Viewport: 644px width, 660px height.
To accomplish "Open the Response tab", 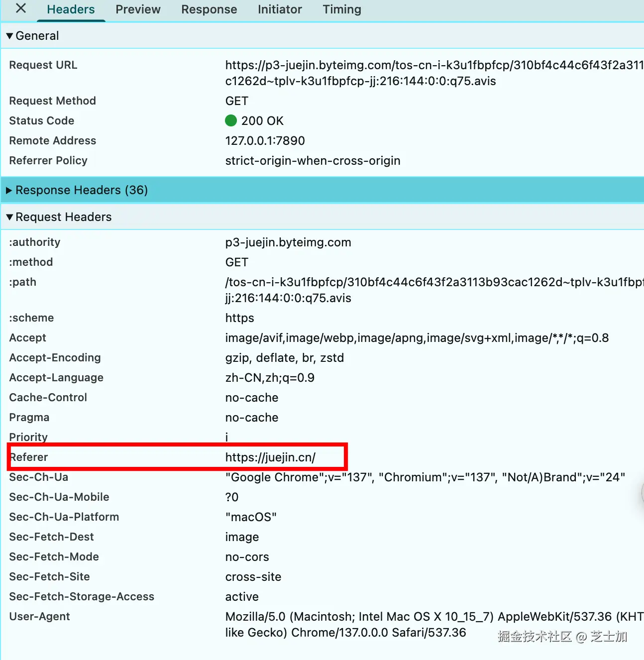I will click(209, 9).
